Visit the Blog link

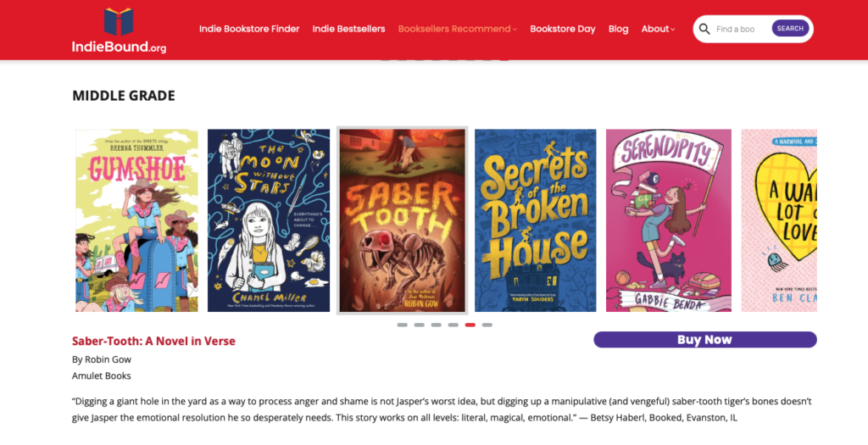[618, 29]
